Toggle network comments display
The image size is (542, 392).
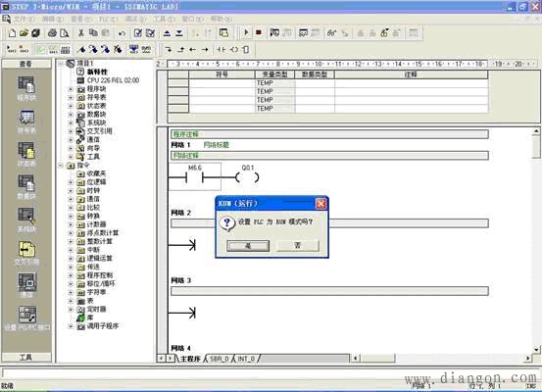tap(53, 49)
